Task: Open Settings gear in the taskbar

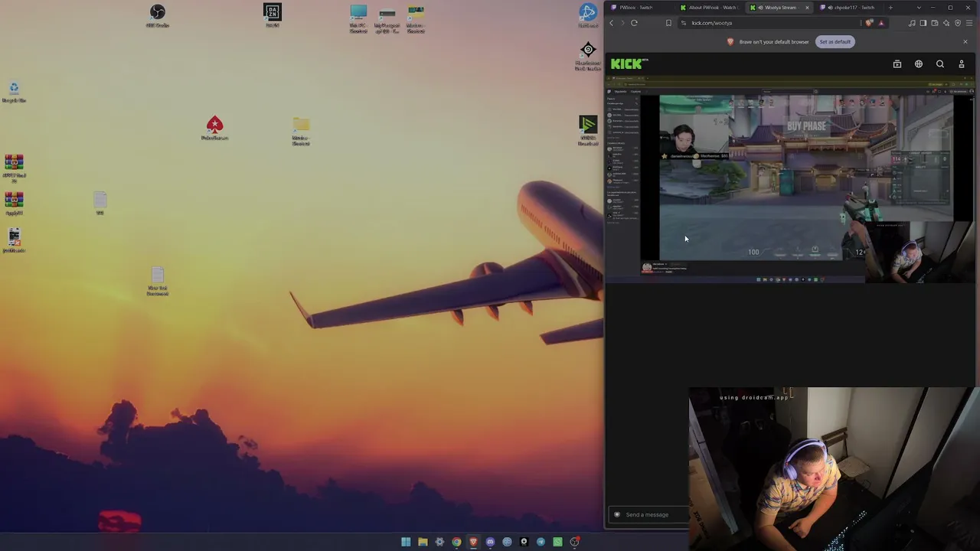Action: 439,542
